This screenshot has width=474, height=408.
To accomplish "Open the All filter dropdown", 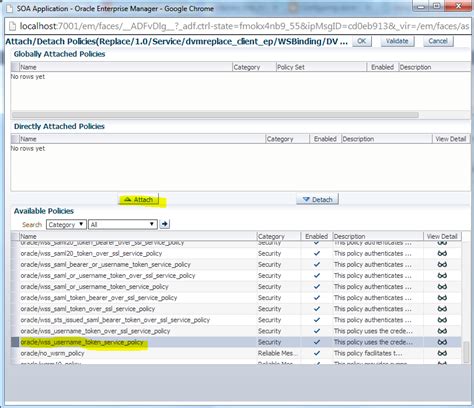I will point(123,224).
